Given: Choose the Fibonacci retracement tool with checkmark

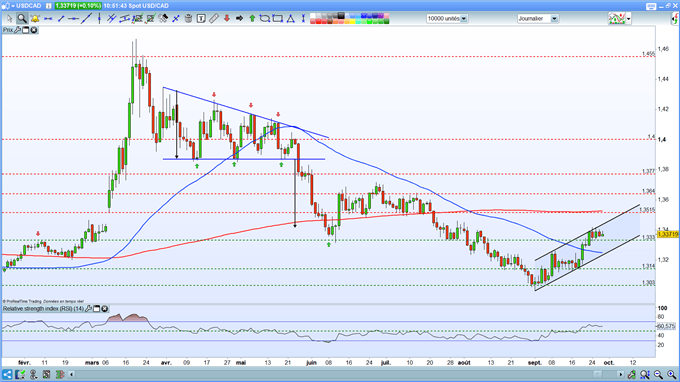Looking at the screenshot, I should [137, 19].
